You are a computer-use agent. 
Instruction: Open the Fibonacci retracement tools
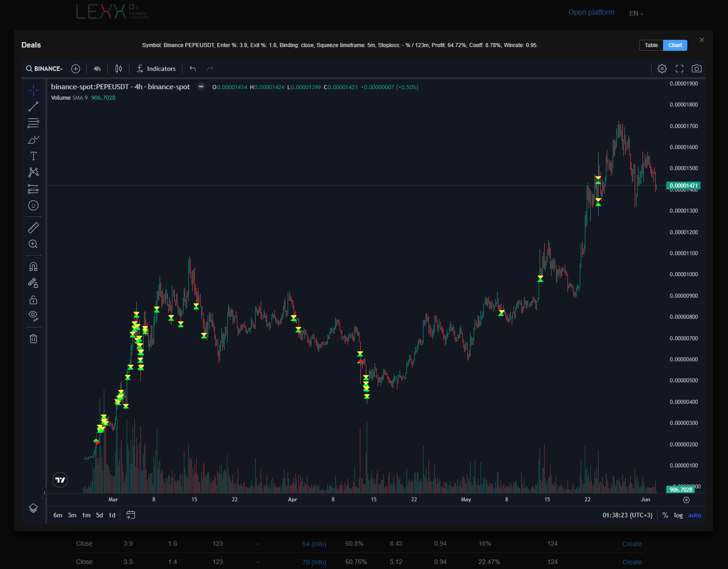(x=33, y=123)
